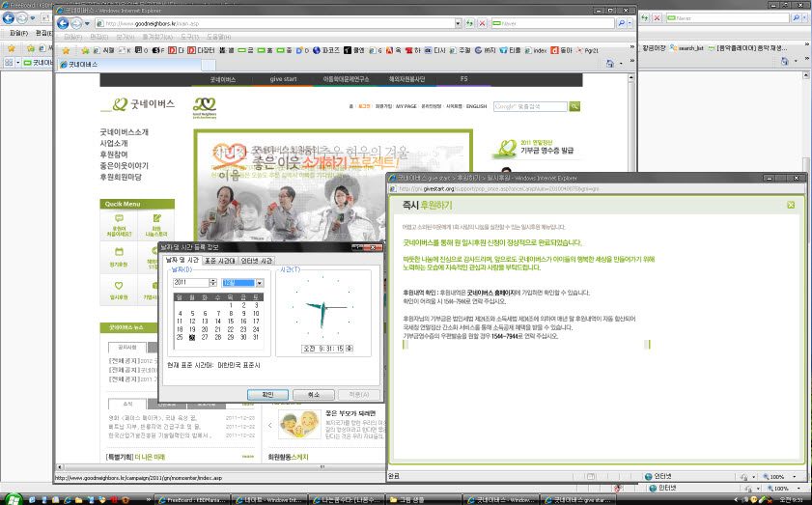
Task: Open the back/forward recent pages dropdown
Action: pyautogui.click(x=87, y=23)
